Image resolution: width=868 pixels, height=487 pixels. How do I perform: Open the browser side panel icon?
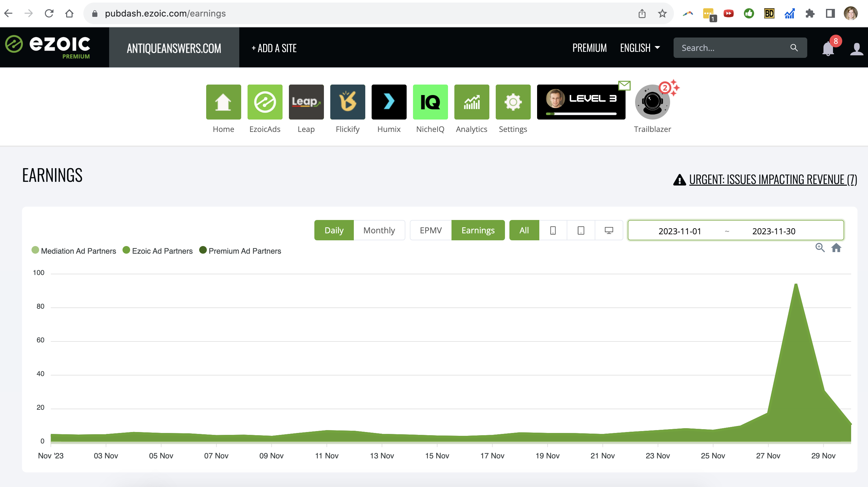[x=830, y=13]
